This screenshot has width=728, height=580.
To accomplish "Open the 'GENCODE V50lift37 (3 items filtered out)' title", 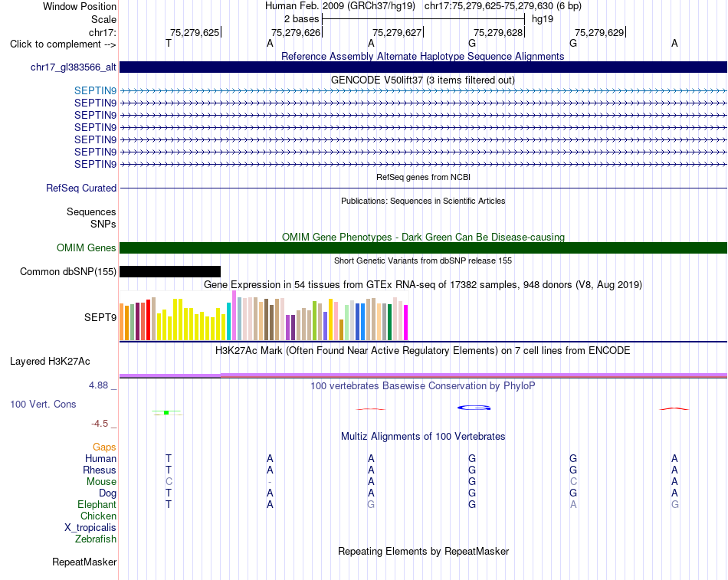I will [x=423, y=80].
